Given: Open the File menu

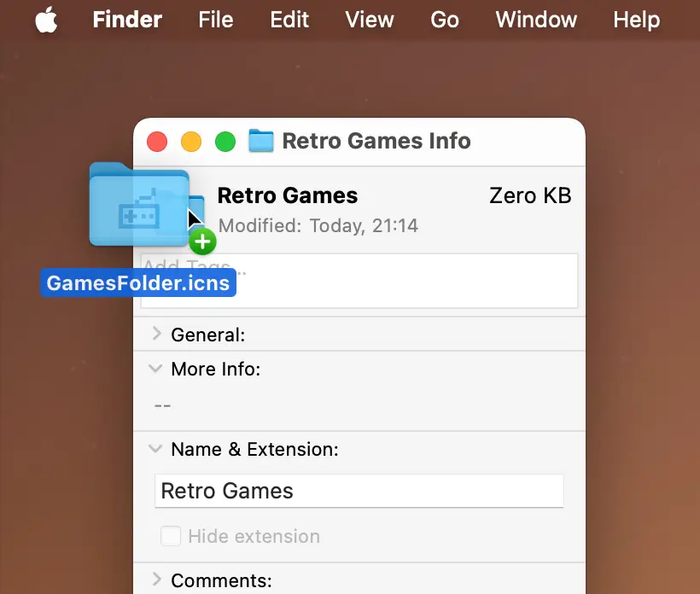Looking at the screenshot, I should coord(216,20).
